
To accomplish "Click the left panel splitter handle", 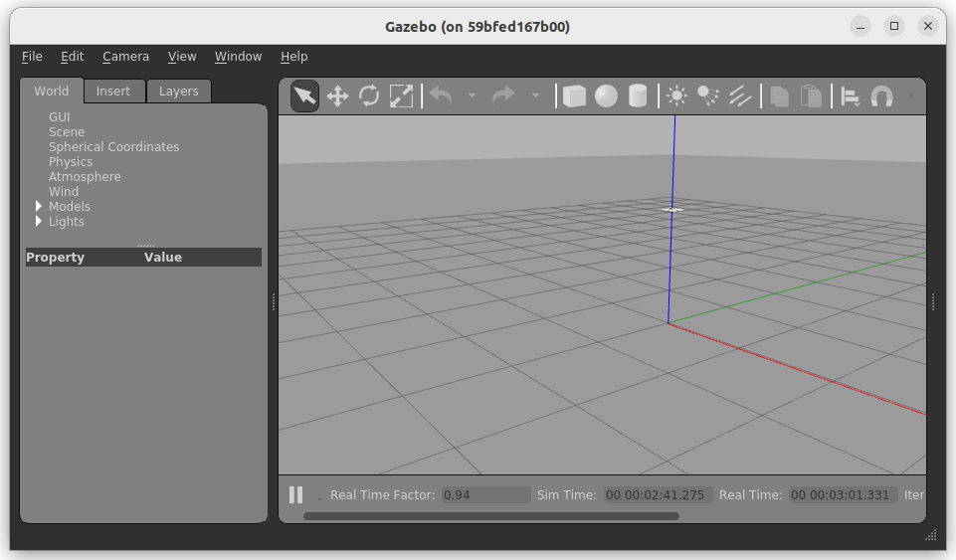I will tap(274, 301).
